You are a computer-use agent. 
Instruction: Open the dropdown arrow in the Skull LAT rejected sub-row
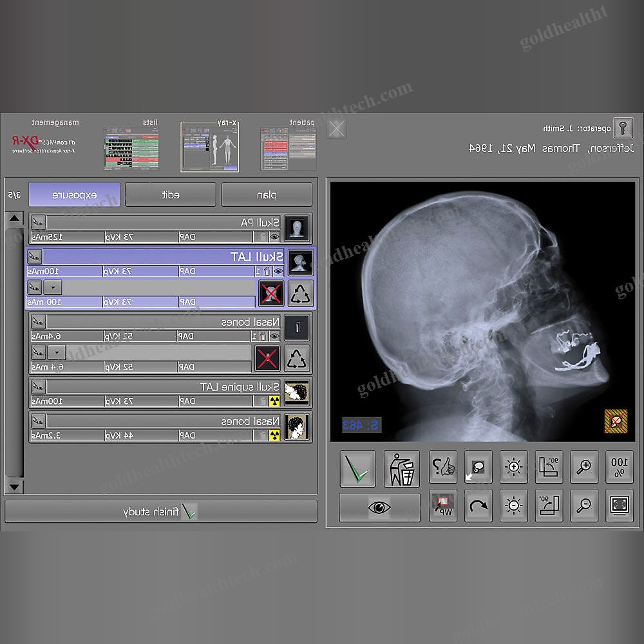coord(53,287)
